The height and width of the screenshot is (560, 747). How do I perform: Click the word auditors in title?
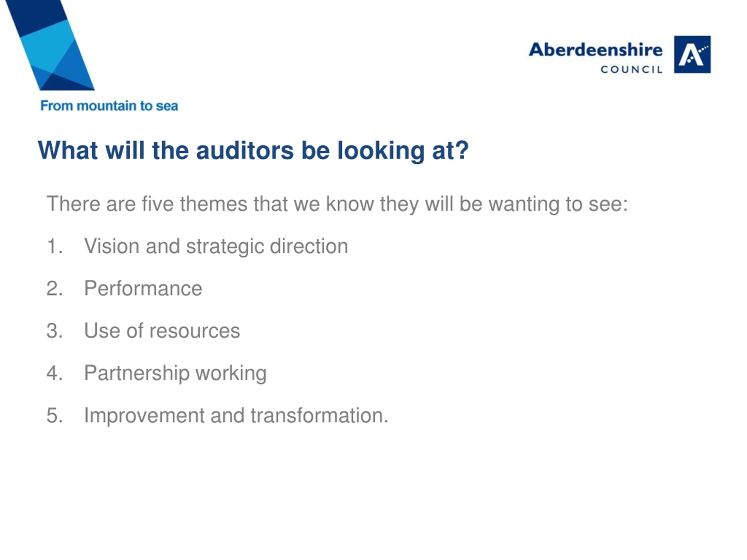[245, 150]
